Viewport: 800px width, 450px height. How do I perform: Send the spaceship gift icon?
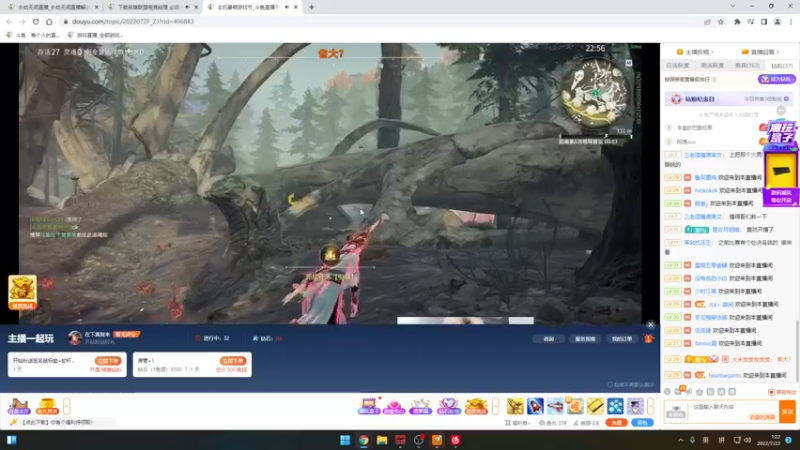pyautogui.click(x=555, y=406)
